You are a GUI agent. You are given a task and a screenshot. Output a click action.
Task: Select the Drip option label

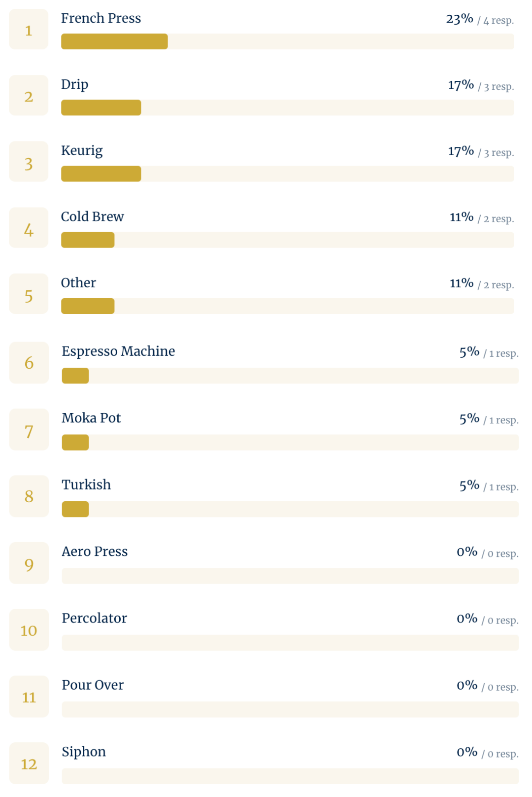75,84
